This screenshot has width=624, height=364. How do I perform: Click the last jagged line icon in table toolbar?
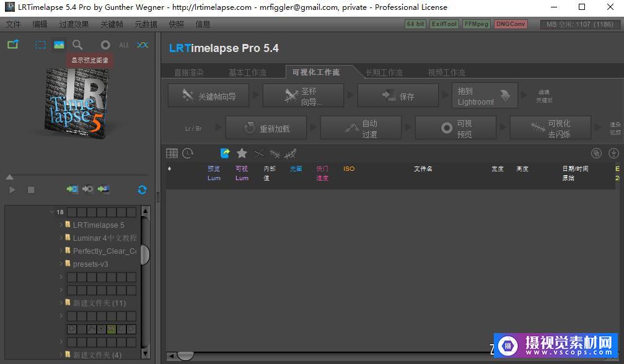point(291,154)
